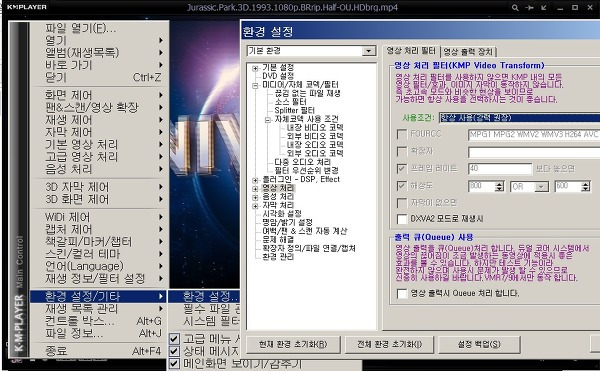Select 끊김 없는 파일 재생 tree item

point(307,93)
